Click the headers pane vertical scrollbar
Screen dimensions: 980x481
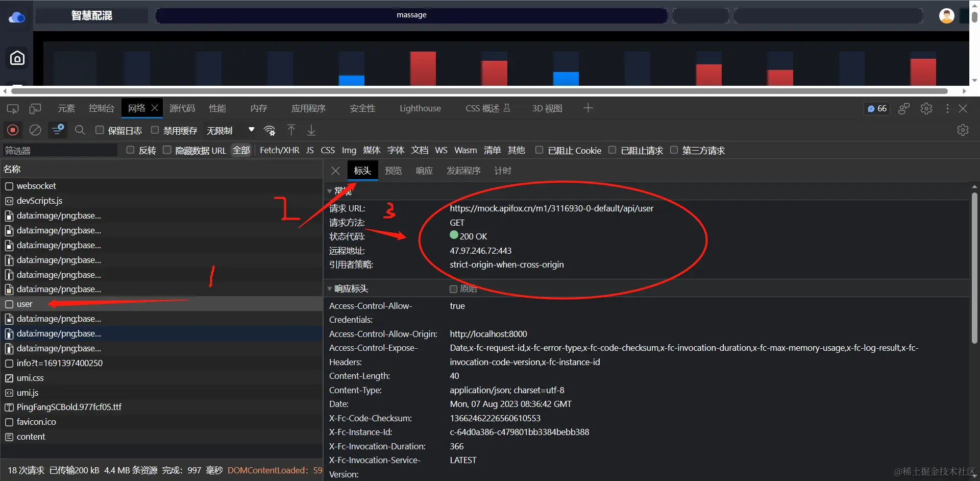[x=974, y=268]
